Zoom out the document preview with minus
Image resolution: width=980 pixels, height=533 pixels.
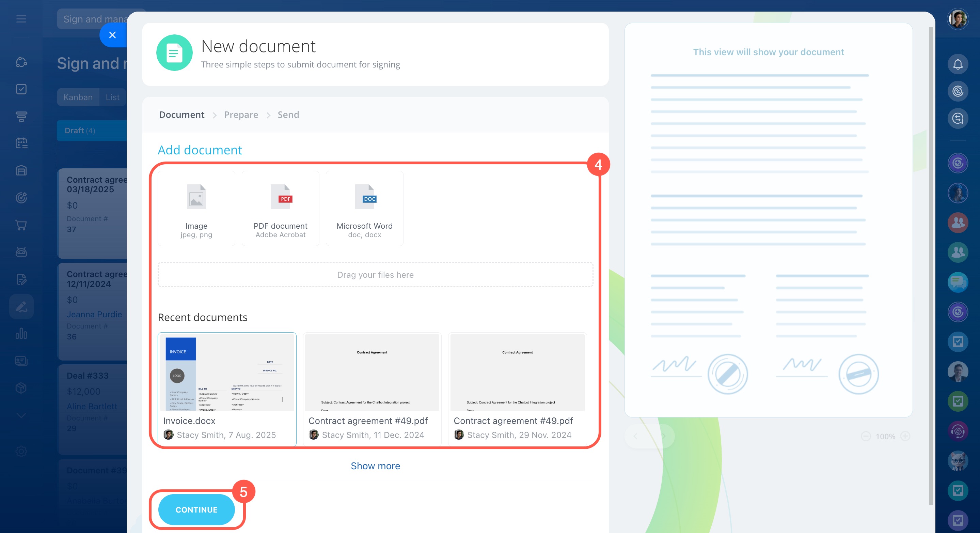click(x=866, y=436)
